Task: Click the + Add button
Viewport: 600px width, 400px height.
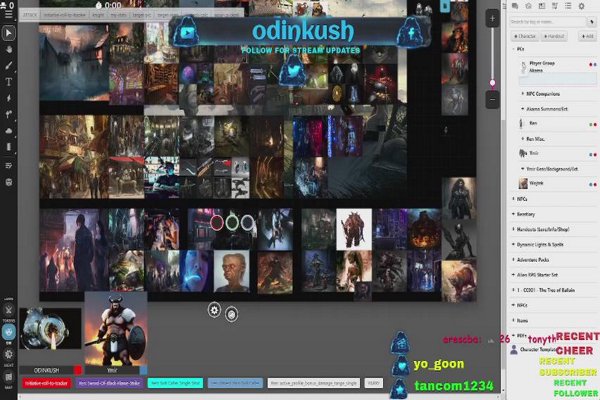Action: point(587,36)
